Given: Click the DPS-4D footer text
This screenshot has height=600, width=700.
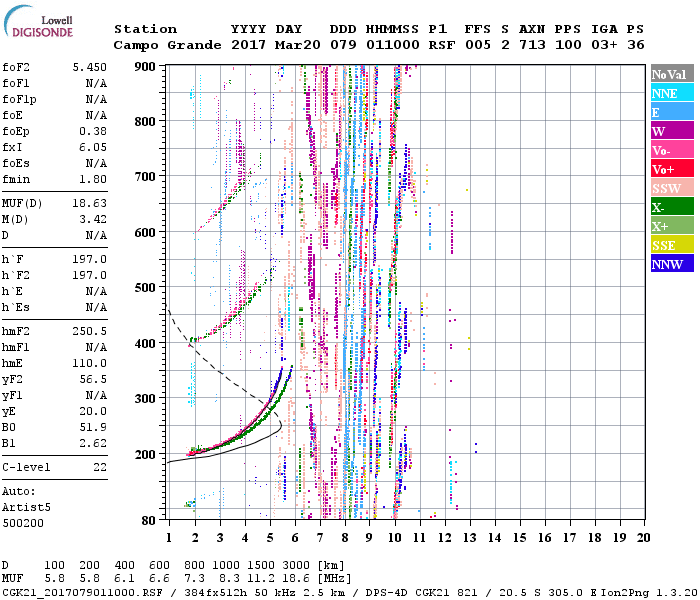Looking at the screenshot, I should (x=386, y=592).
